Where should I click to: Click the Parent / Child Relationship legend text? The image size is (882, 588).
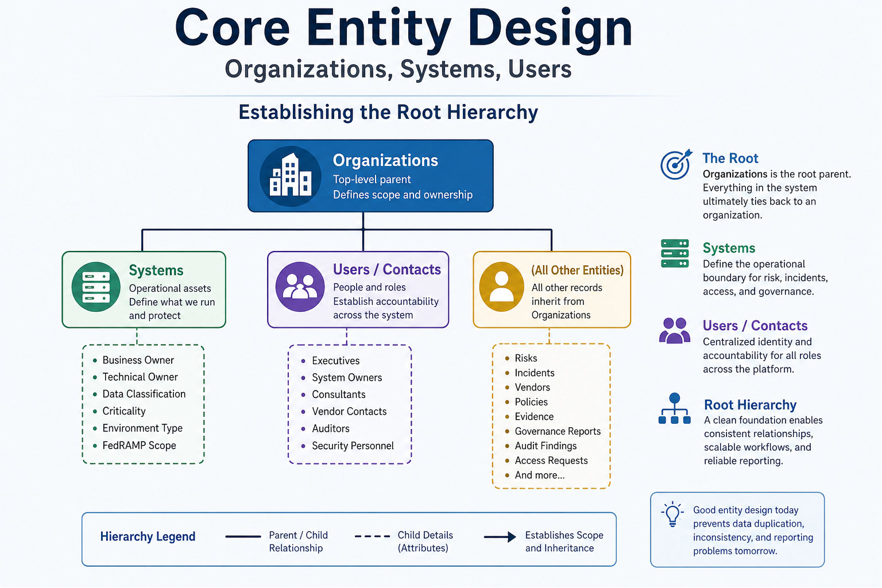[298, 541]
